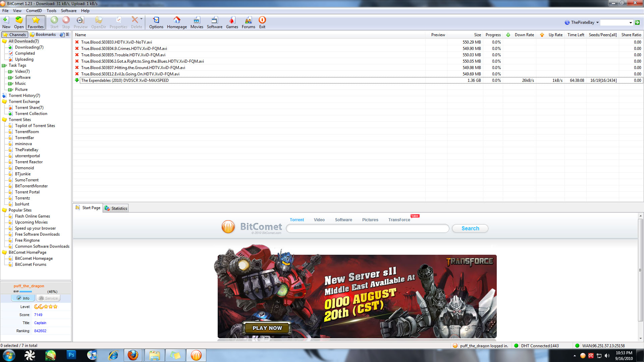Open the top-right search field dropdown arrow
The height and width of the screenshot is (362, 644).
pos(631,22)
